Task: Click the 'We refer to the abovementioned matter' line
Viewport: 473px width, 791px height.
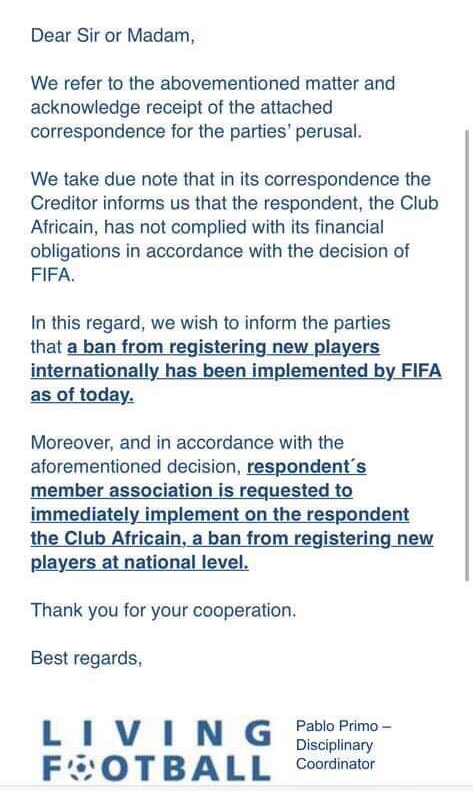Action: tap(213, 83)
